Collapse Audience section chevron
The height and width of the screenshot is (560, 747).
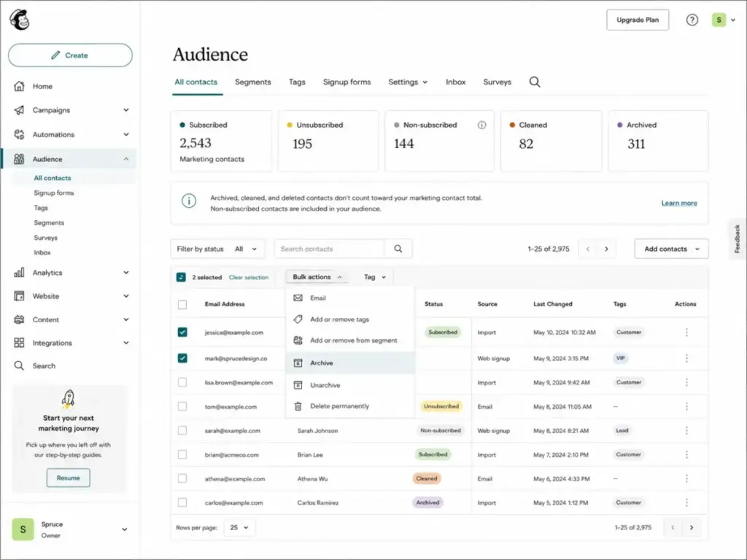click(x=125, y=159)
